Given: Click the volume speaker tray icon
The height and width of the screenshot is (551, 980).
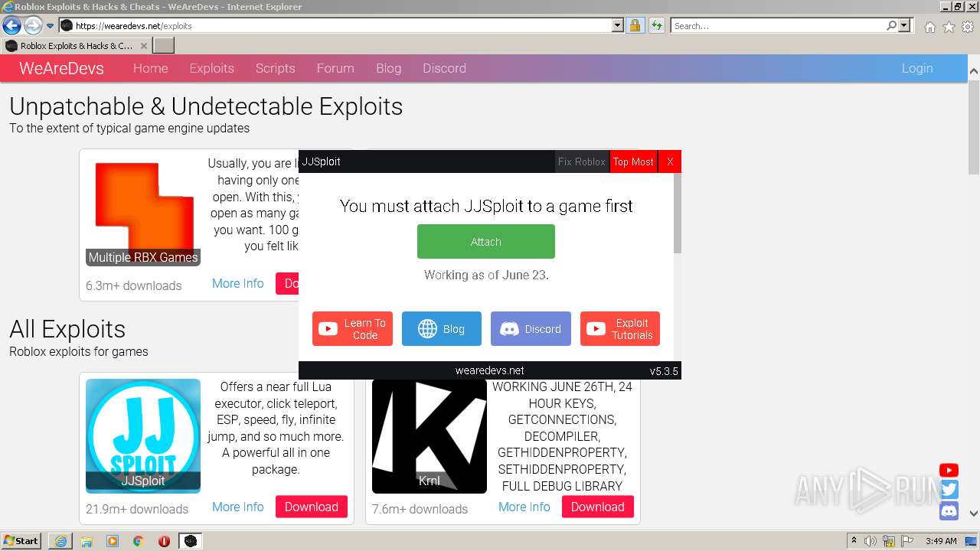Looking at the screenshot, I should click(871, 541).
